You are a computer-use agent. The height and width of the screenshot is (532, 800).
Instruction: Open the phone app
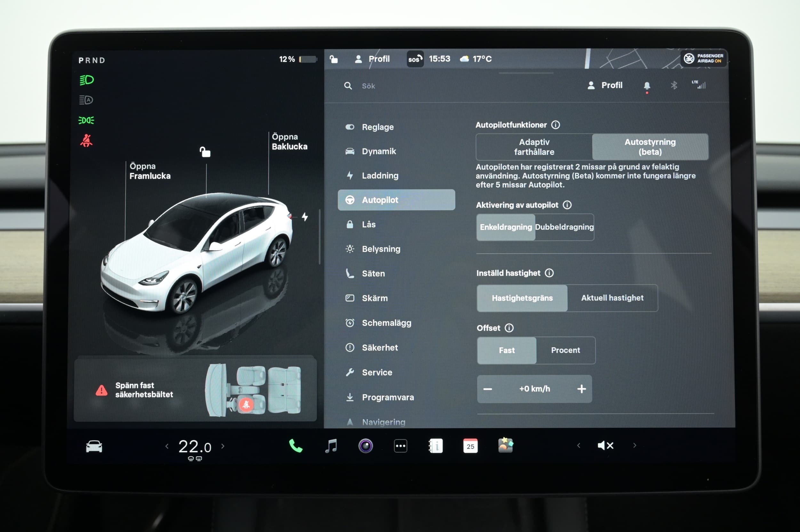coord(296,446)
